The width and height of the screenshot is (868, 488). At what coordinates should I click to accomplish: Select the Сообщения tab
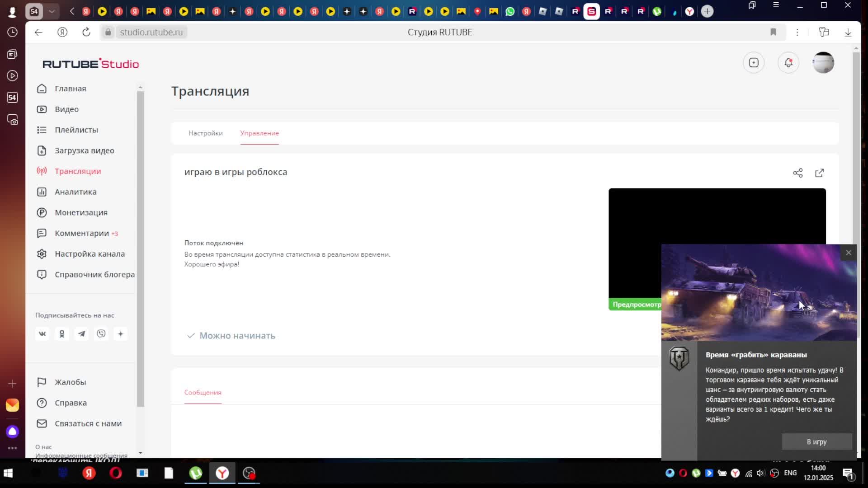pyautogui.click(x=203, y=392)
